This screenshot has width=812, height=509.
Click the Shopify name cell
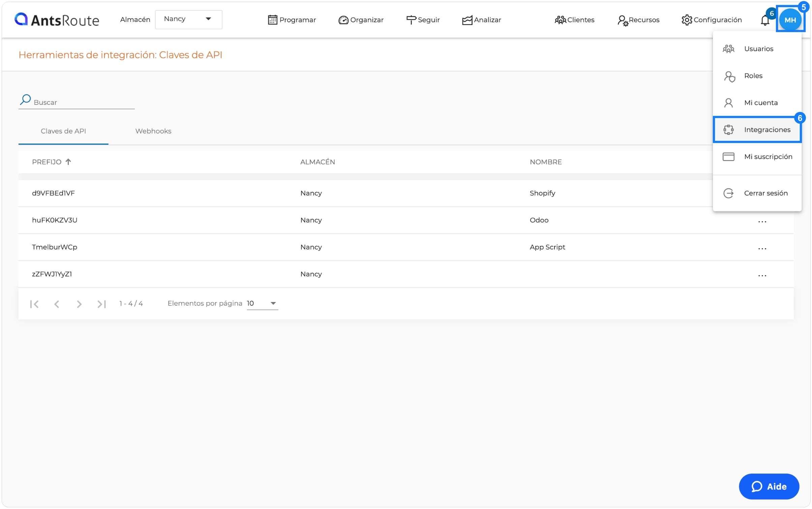[542, 193]
